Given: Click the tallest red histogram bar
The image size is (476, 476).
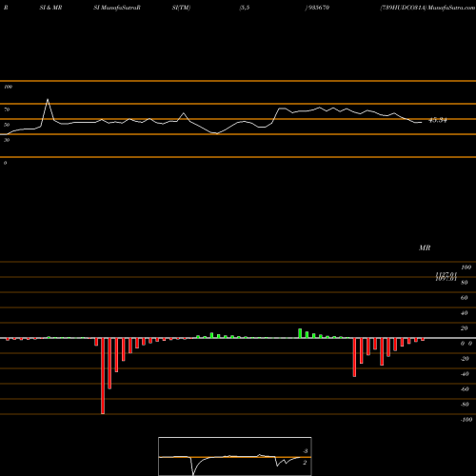Looking at the screenshot, I should coord(103,376).
